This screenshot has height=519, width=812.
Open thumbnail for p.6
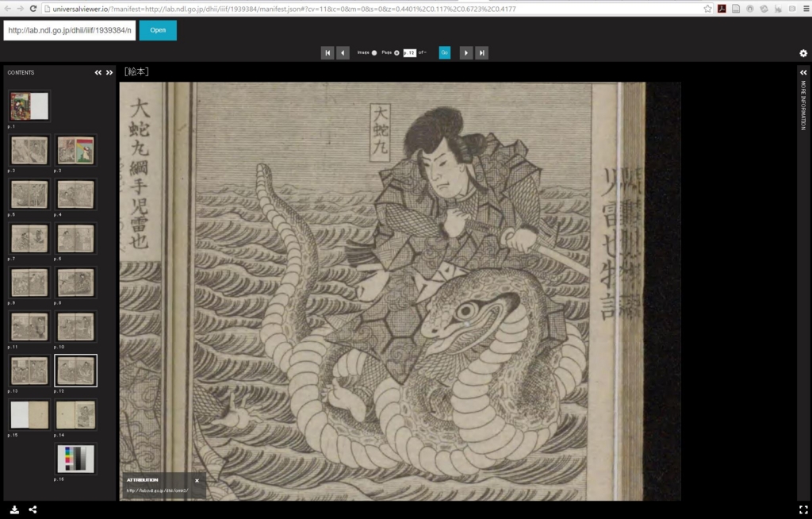(x=75, y=238)
